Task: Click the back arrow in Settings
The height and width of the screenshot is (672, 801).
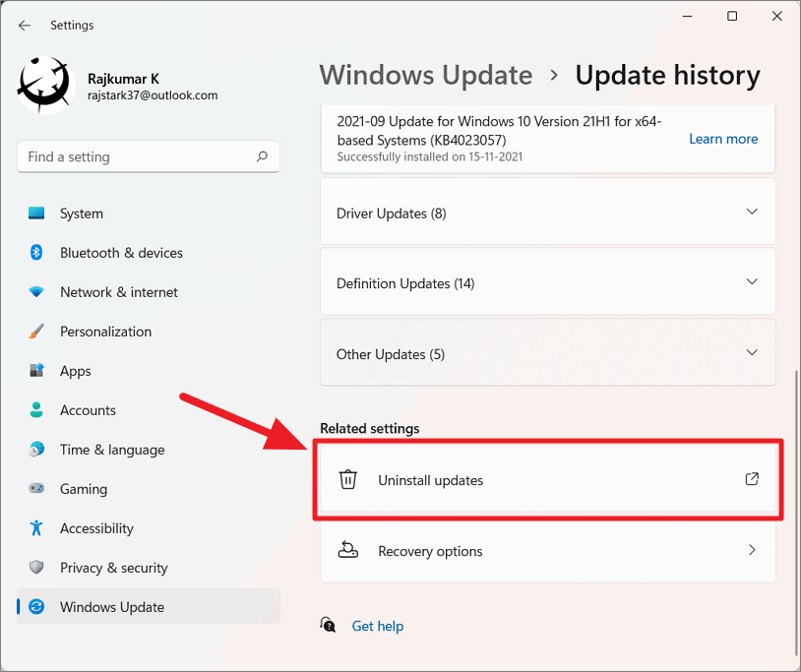Action: coord(24,26)
